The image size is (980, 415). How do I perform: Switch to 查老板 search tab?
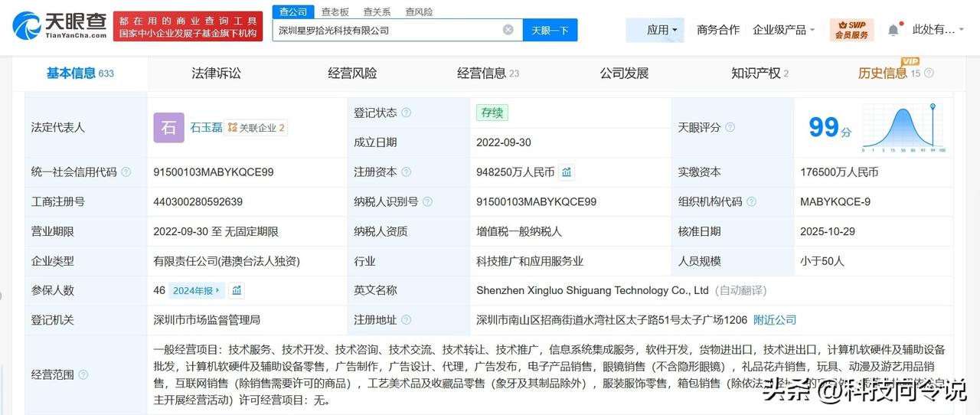point(335,11)
